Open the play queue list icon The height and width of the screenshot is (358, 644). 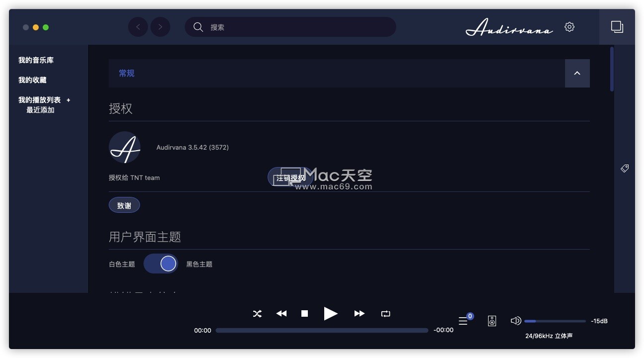pos(463,321)
